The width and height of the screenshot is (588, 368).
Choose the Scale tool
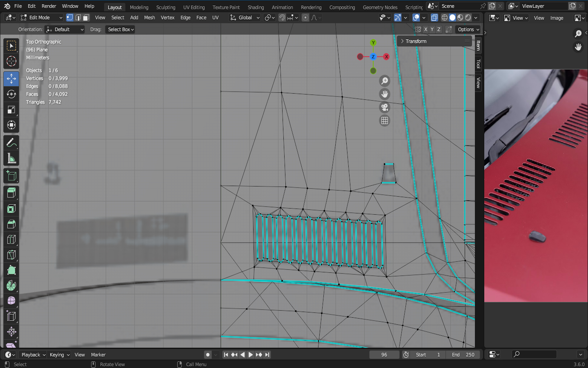tap(11, 110)
